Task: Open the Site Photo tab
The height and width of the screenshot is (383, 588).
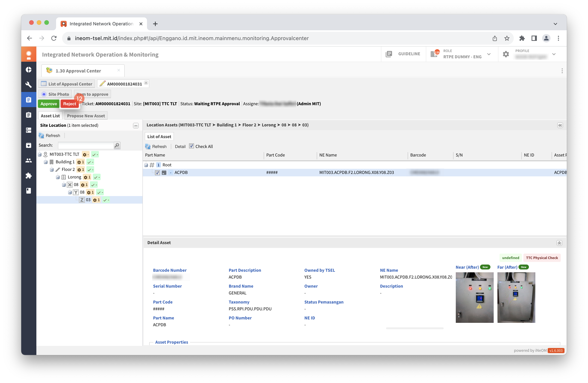Action: (55, 94)
